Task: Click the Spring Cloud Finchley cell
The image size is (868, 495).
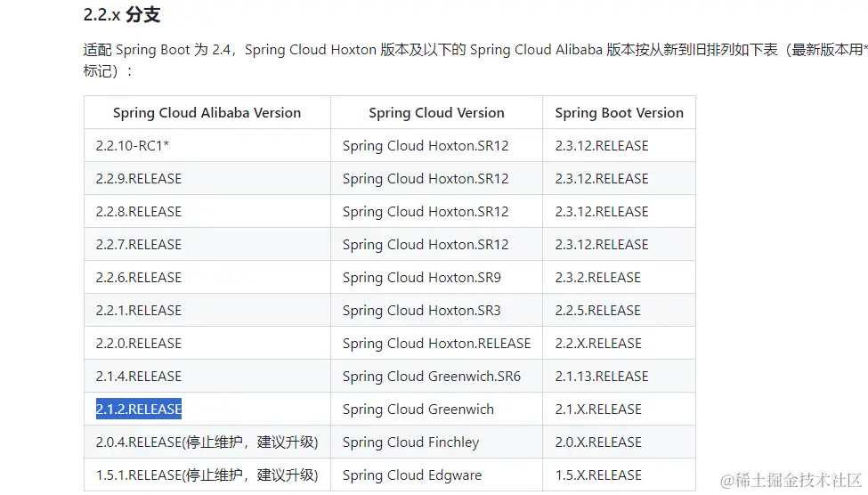Action: [x=410, y=442]
